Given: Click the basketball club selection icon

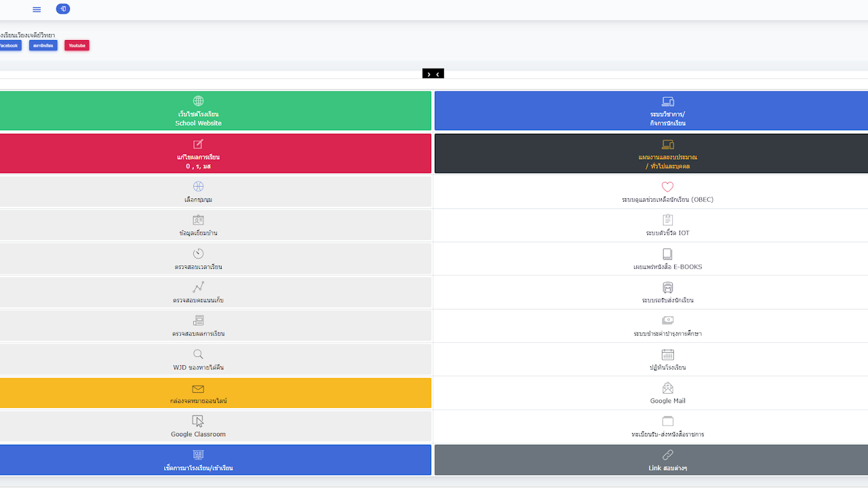Looking at the screenshot, I should [x=198, y=187].
